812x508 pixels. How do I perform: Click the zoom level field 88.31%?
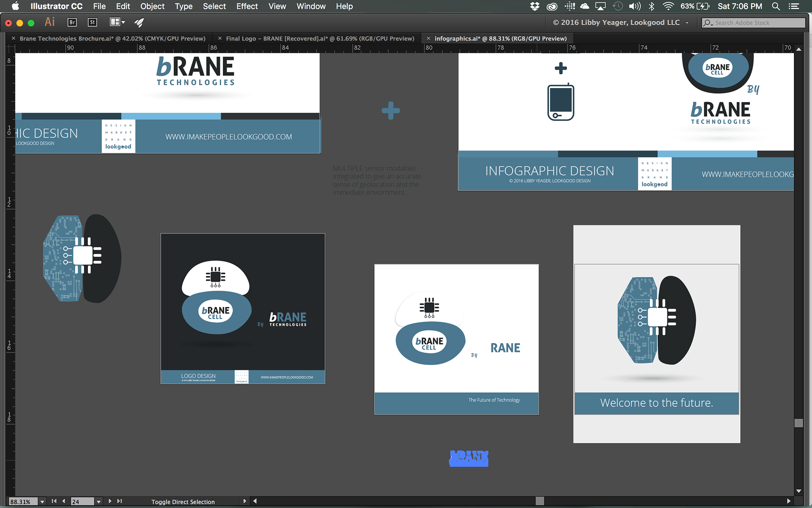click(23, 502)
